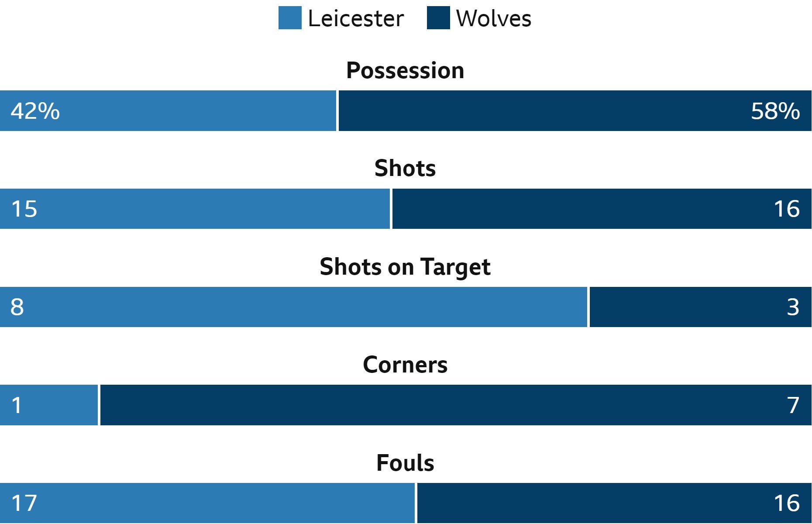Click the Leicester light-blue legend swatch
Screen dimensions: 812x524
pyautogui.click(x=290, y=18)
